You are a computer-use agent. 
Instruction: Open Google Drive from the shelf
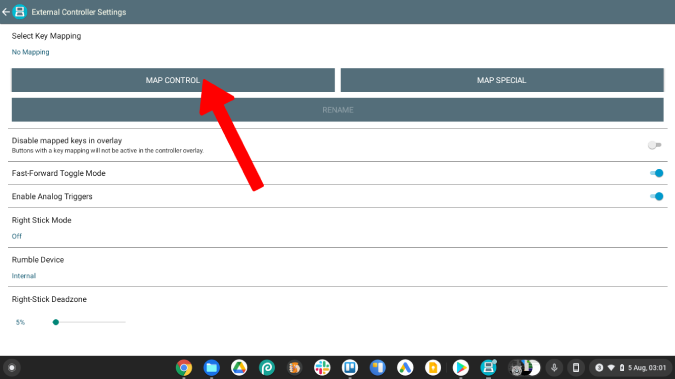(239, 368)
